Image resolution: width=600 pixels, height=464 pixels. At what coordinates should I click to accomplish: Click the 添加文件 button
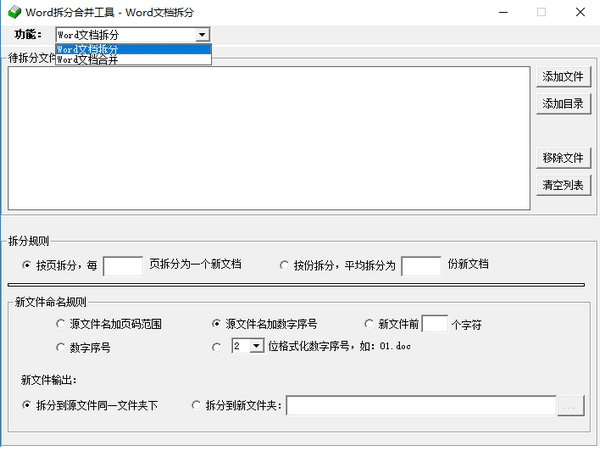pos(563,77)
